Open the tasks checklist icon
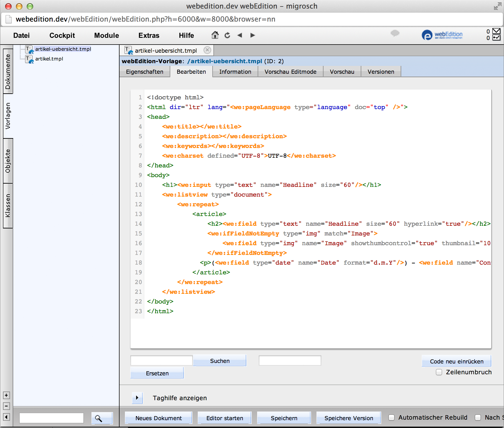The width and height of the screenshot is (504, 428). click(496, 38)
